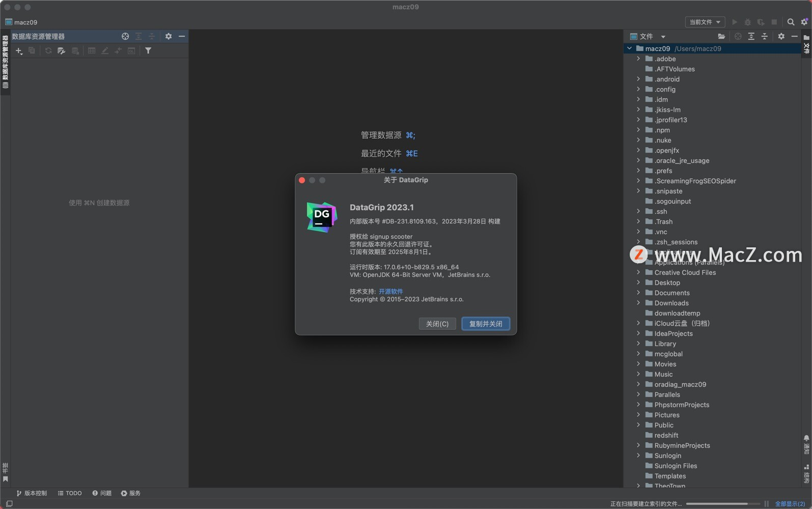Expand the RubymineProjects folder
The image size is (812, 509).
tap(638, 445)
